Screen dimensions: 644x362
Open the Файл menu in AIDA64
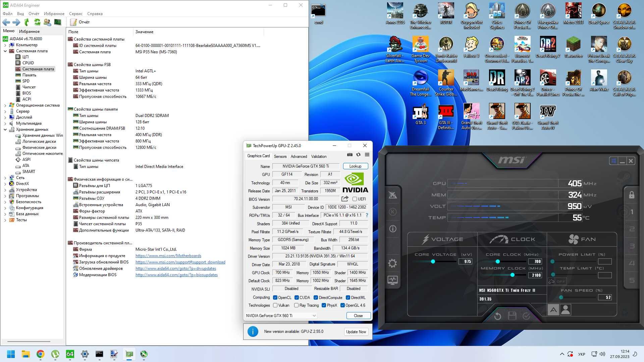pyautogui.click(x=7, y=14)
